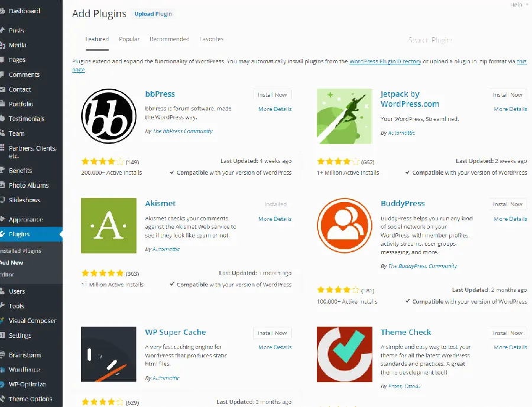This screenshot has width=532, height=407.
Task: Click the Posts pin icon
Action: (x=2, y=30)
